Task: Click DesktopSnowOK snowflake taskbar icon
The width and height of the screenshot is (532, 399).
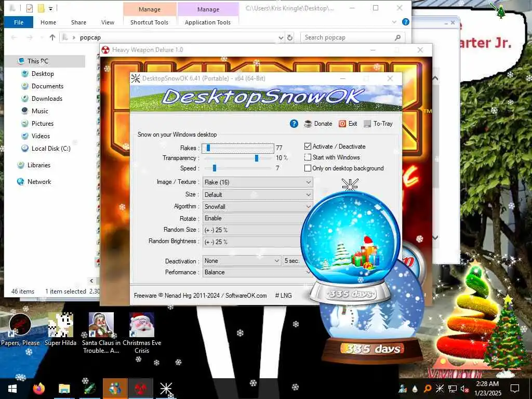Action: (x=166, y=389)
